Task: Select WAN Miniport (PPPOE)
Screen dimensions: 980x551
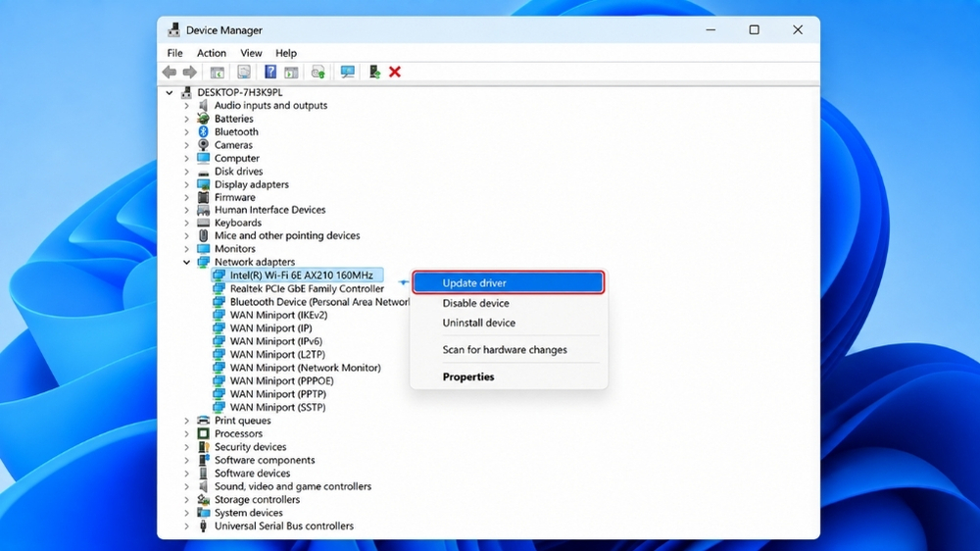Action: coord(281,380)
